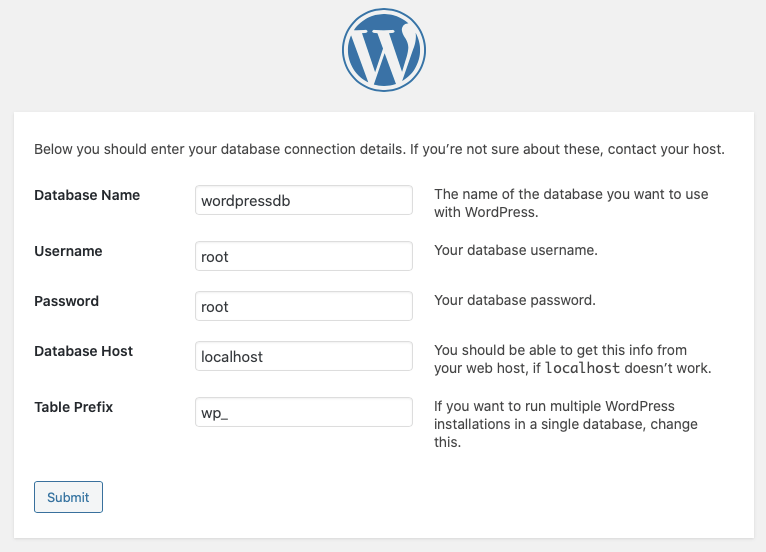Select the Password input box

pyautogui.click(x=304, y=306)
